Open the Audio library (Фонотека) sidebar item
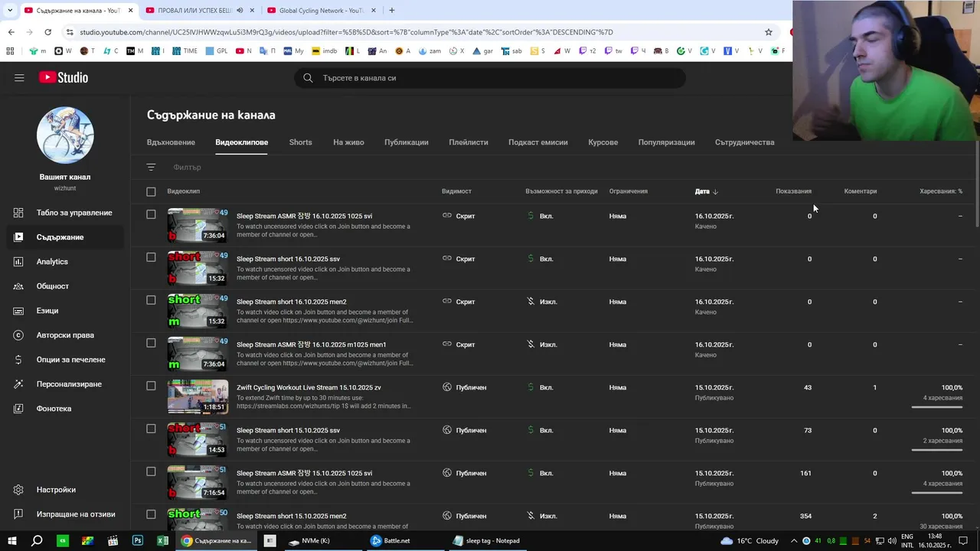980x551 pixels. pos(65,409)
